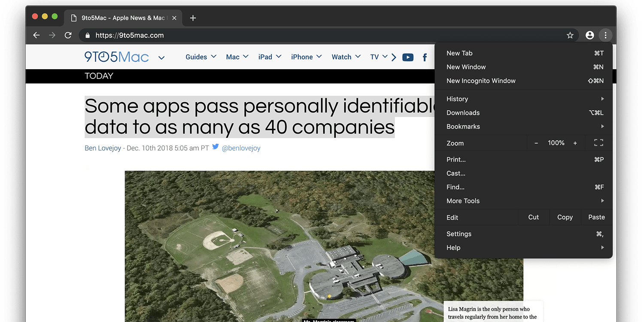Increase zoom with plus button

click(x=575, y=143)
